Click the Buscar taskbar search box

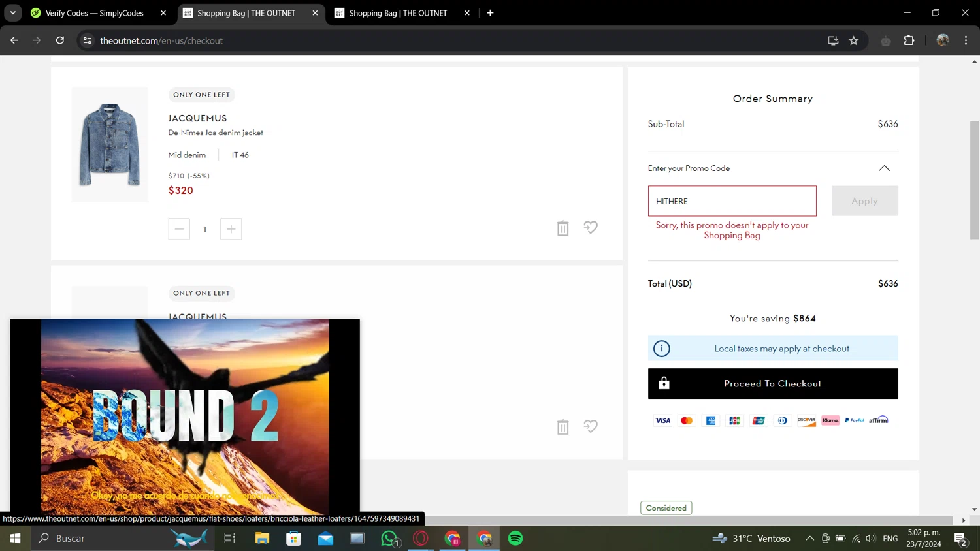coord(122,538)
